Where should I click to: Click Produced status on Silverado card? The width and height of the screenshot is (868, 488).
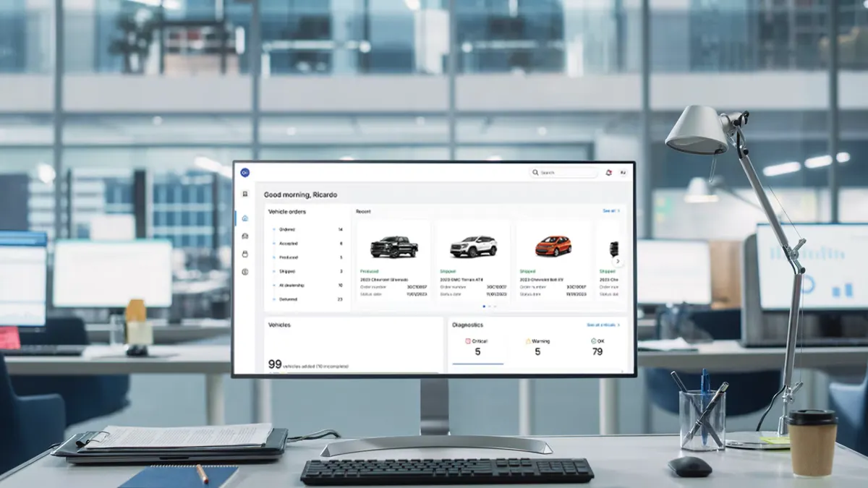click(x=369, y=271)
